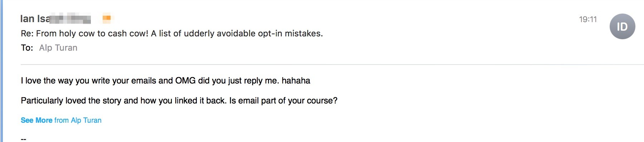Click the word OMG in the message

point(185,81)
